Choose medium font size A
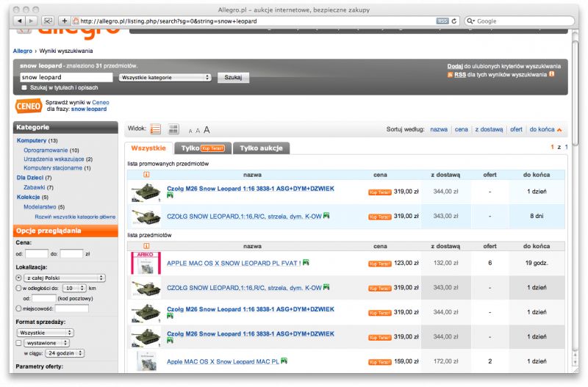588x387 pixels. (x=198, y=131)
